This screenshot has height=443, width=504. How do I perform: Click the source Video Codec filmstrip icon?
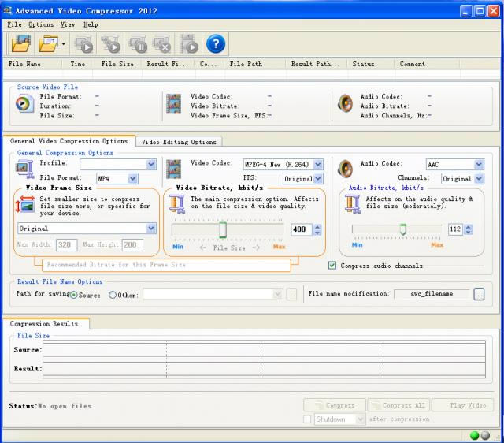tap(173, 103)
